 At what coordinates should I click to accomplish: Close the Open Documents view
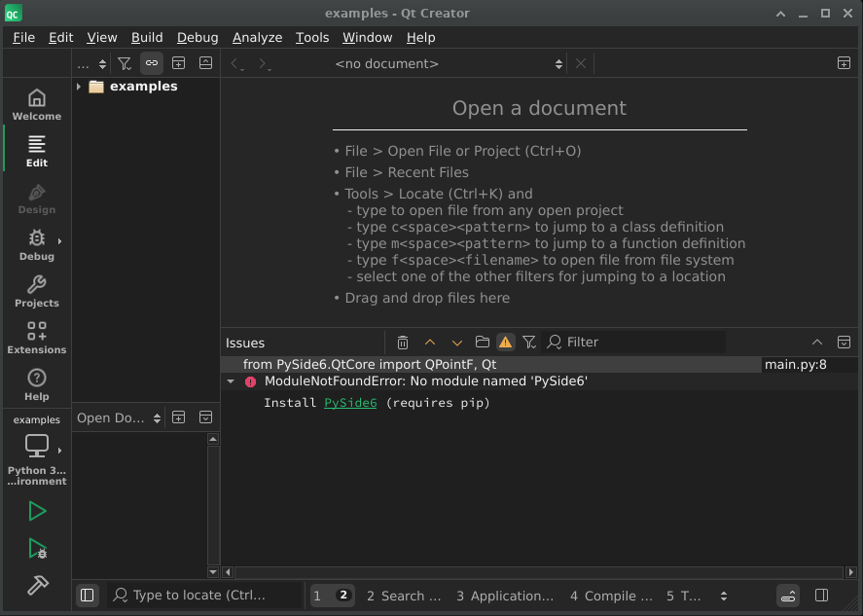coord(206,417)
